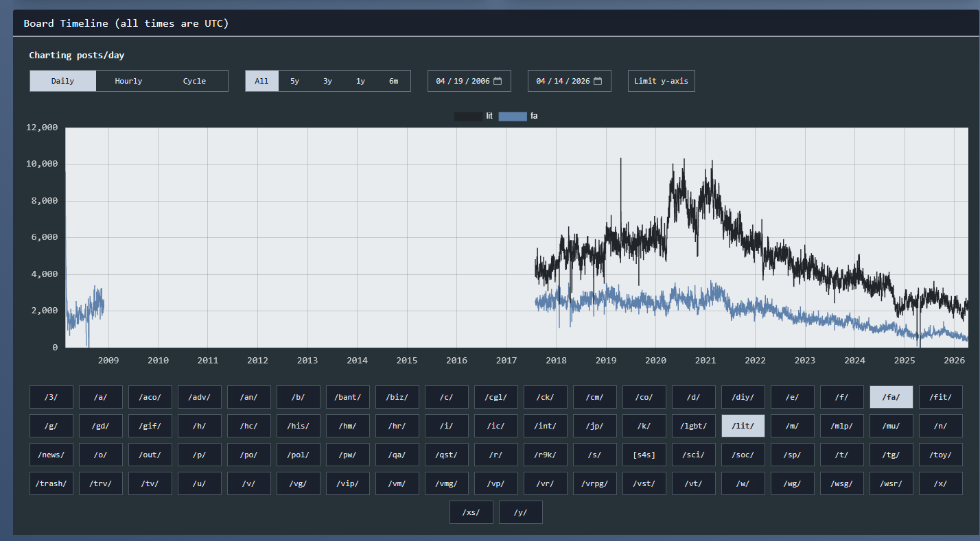Select the /a/ board button
Viewport: 980px width, 541px height.
[101, 397]
